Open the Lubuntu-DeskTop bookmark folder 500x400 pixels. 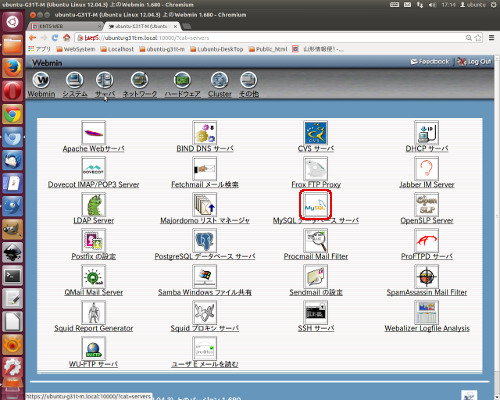[x=216, y=49]
